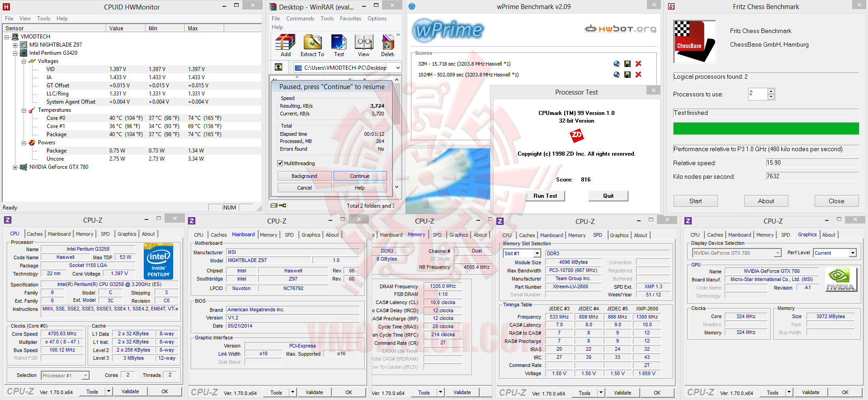Save the 32M wPrime score

tap(627, 64)
